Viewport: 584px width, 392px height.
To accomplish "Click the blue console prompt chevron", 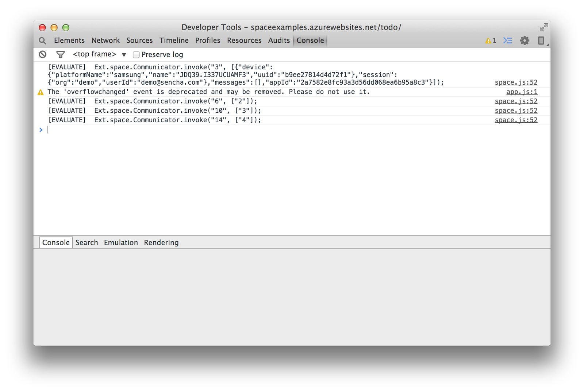I will (41, 130).
